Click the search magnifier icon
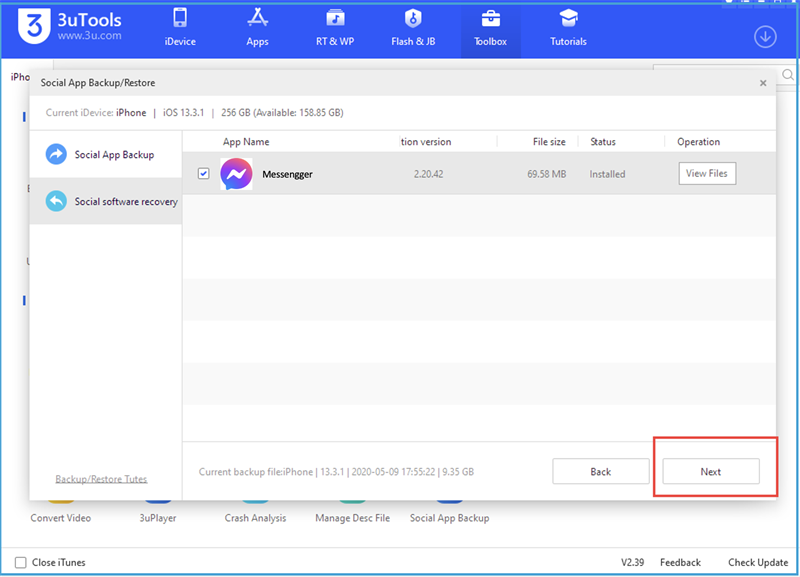Image resolution: width=800 pixels, height=577 pixels. point(788,76)
